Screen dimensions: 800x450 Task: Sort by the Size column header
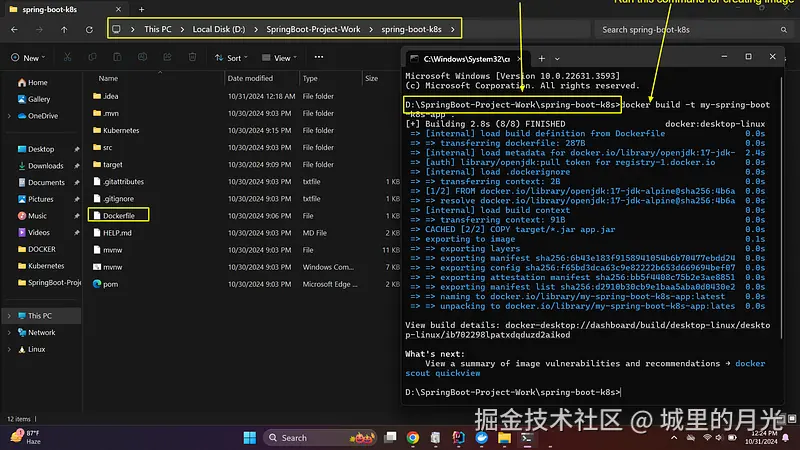coord(371,78)
